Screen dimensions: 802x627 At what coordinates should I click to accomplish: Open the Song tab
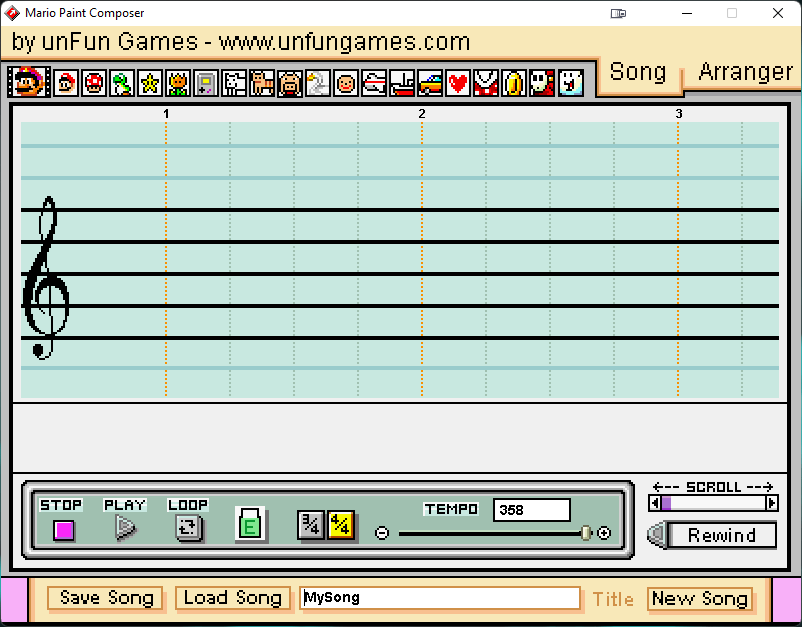pos(638,72)
